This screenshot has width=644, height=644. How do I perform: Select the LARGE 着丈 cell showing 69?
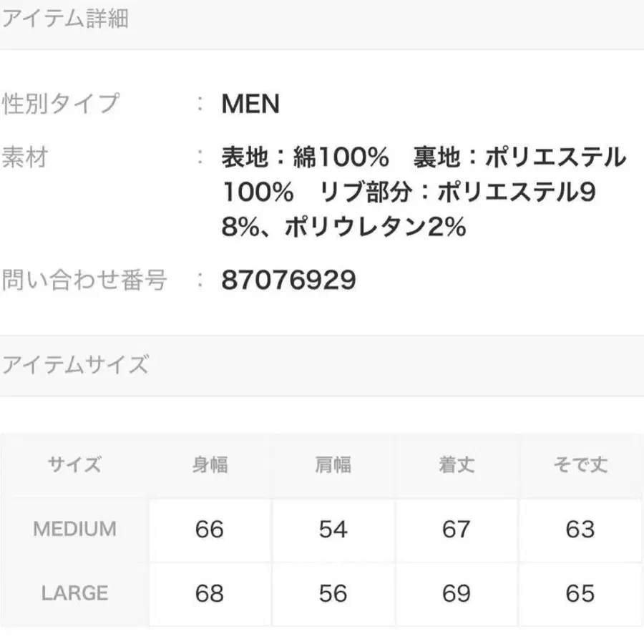[x=457, y=593]
